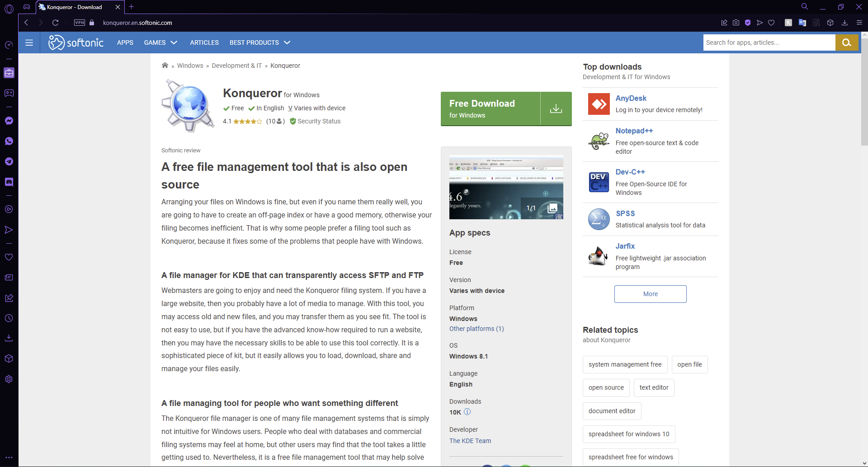Open Telegram in the sidebar

9,161
